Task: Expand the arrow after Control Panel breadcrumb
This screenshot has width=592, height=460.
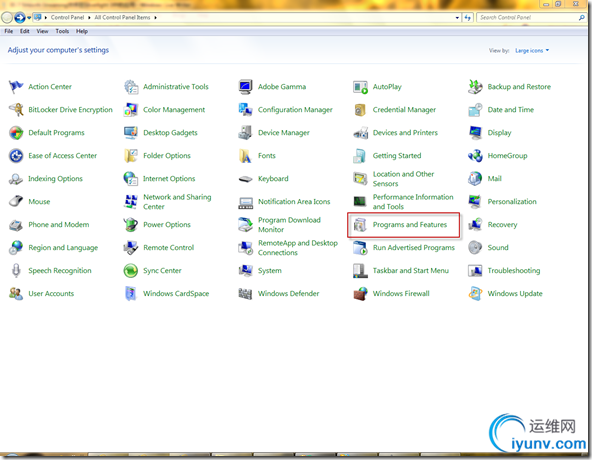Action: [89, 18]
